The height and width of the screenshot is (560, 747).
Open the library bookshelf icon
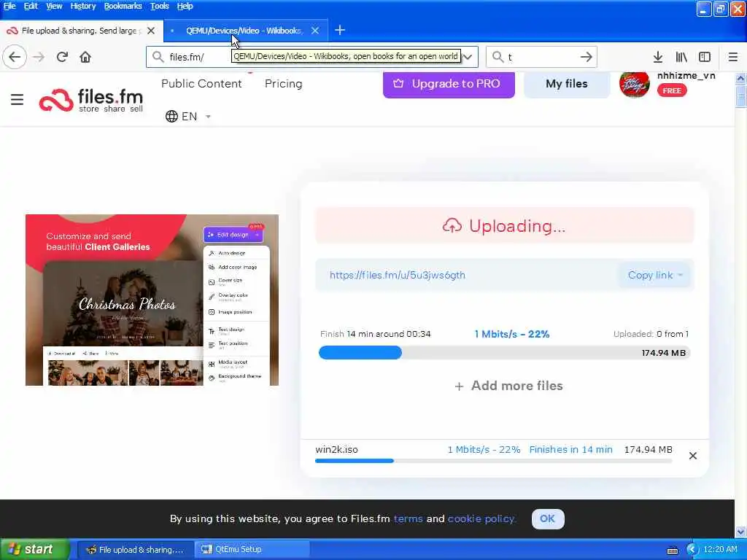coord(681,57)
